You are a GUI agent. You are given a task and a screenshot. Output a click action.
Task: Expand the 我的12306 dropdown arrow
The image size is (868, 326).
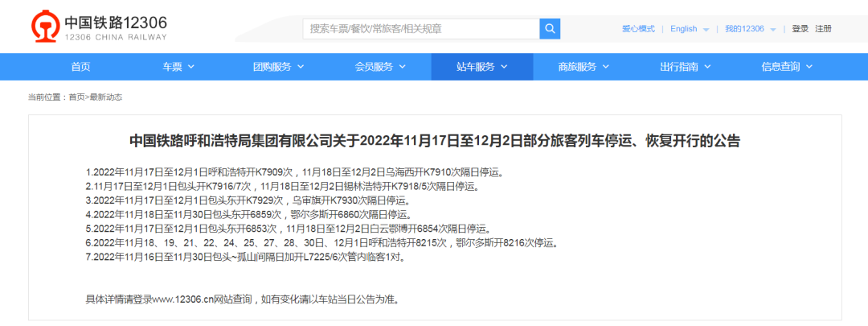773,30
